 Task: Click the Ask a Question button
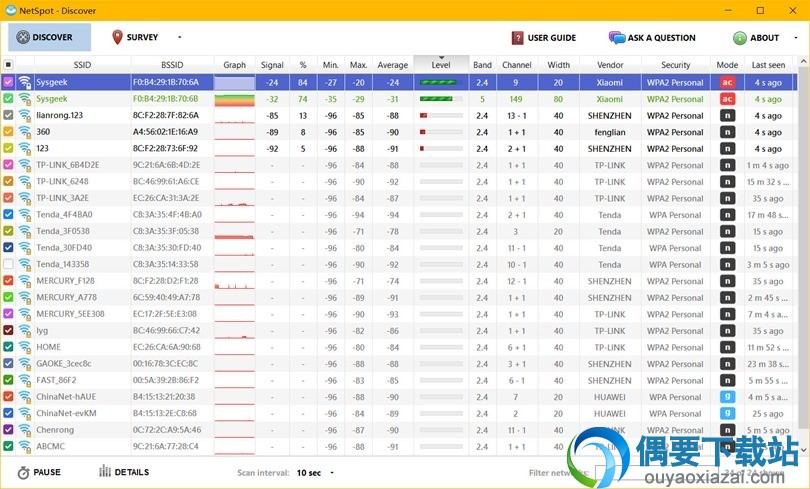[x=652, y=38]
